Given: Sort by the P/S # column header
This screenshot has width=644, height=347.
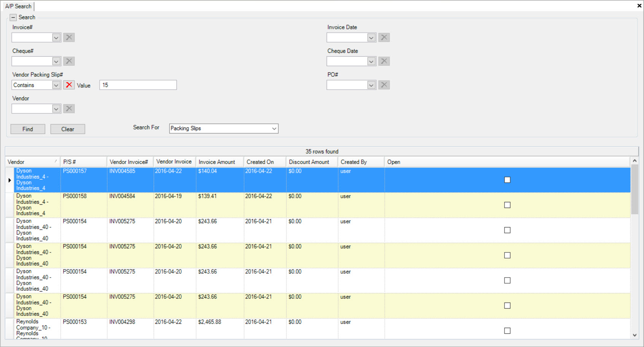Looking at the screenshot, I should click(84, 162).
